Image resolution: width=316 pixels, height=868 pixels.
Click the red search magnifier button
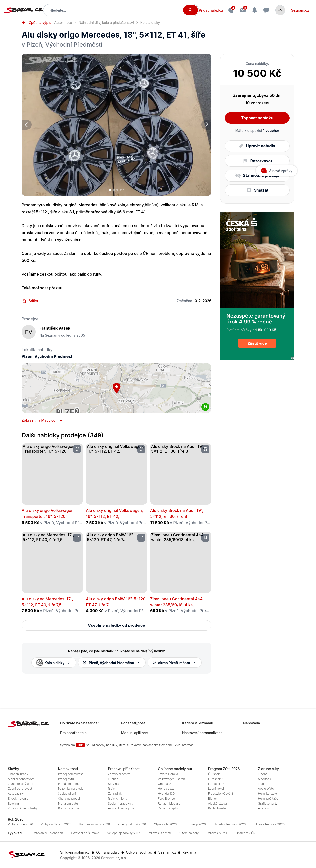click(190, 10)
